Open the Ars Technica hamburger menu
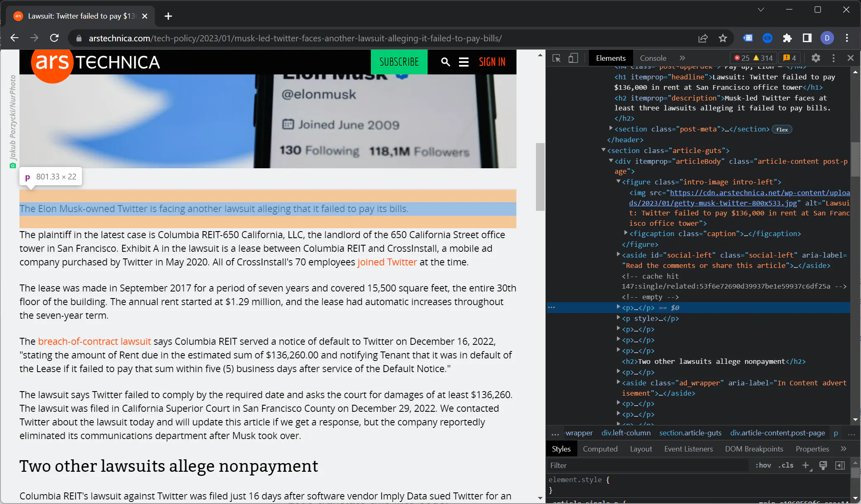The height and width of the screenshot is (504, 861). [x=464, y=62]
